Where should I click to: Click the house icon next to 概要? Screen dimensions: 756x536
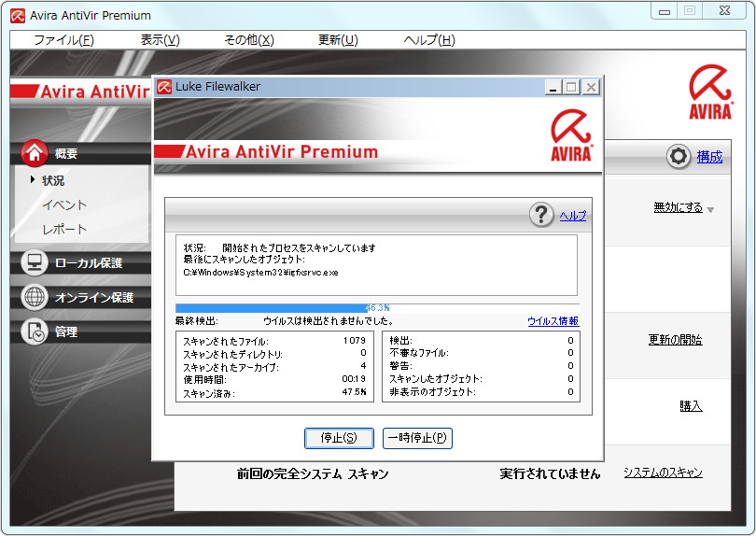coord(35,153)
